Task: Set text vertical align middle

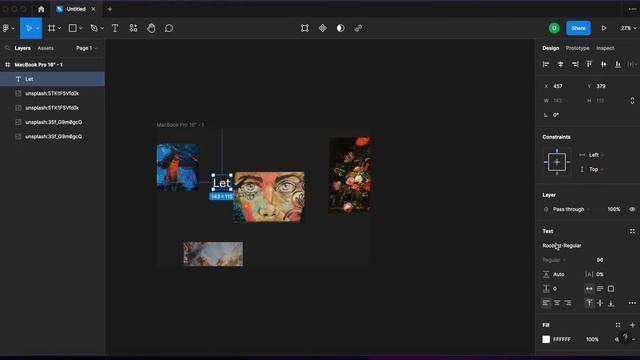Action: pyautogui.click(x=600, y=303)
